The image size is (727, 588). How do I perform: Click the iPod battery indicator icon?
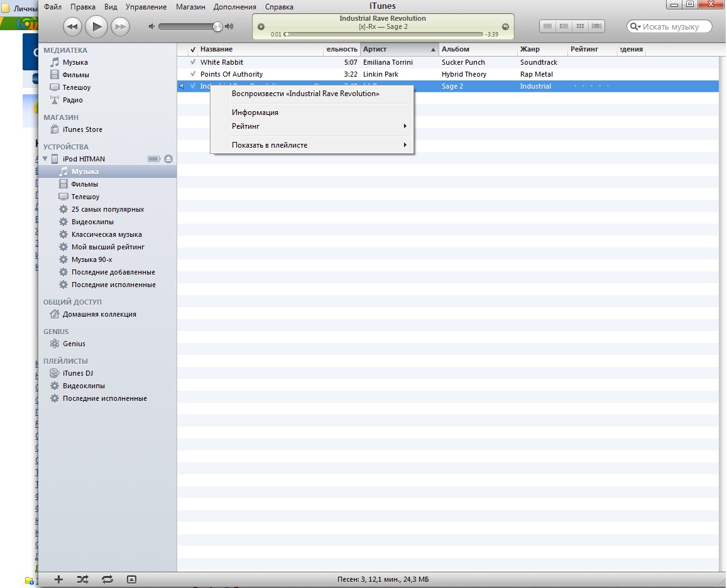click(154, 159)
